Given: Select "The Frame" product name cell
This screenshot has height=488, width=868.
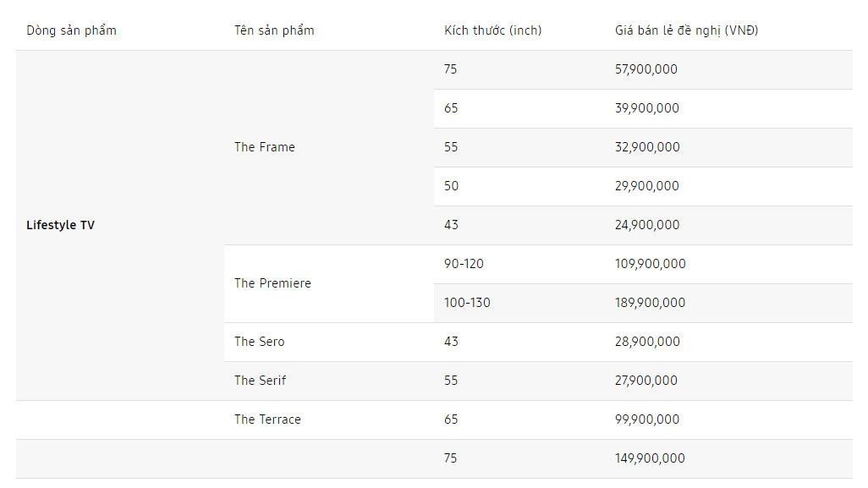Looking at the screenshot, I should [265, 147].
